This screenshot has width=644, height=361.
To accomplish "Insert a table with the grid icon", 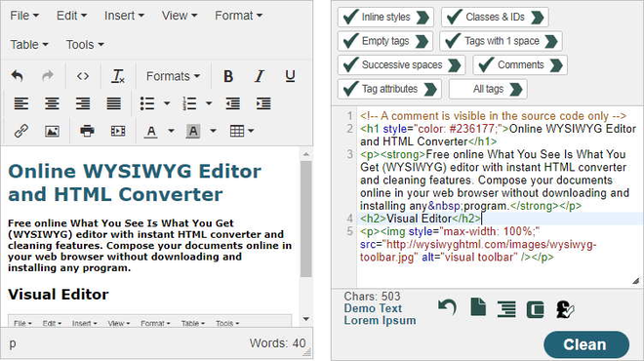I will point(236,131).
